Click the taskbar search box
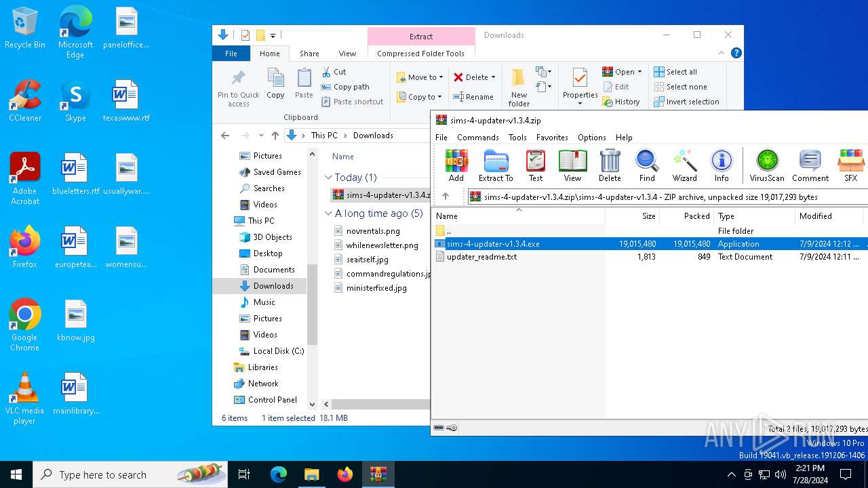This screenshot has width=868, height=488. pos(131,474)
